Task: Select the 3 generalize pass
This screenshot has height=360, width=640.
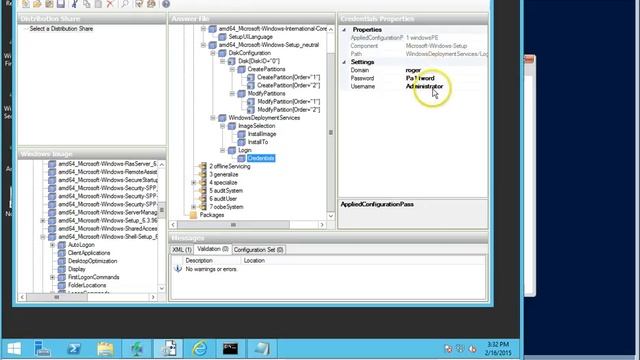Action: [224, 175]
